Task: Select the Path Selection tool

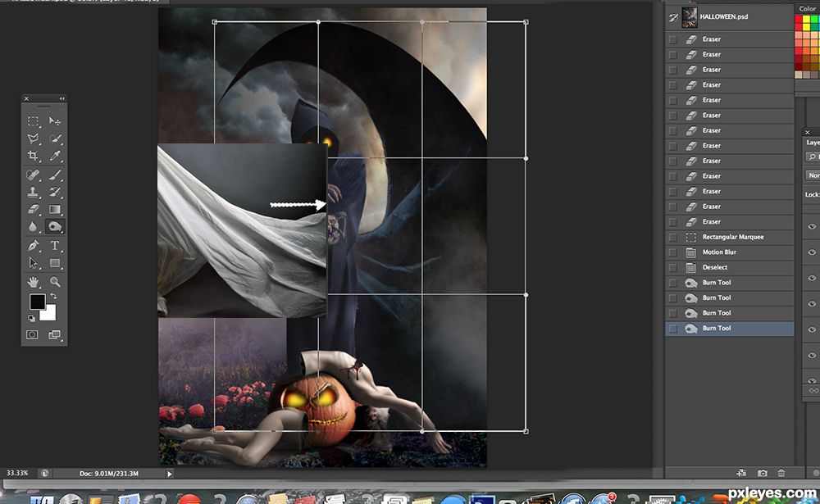Action: point(33,262)
